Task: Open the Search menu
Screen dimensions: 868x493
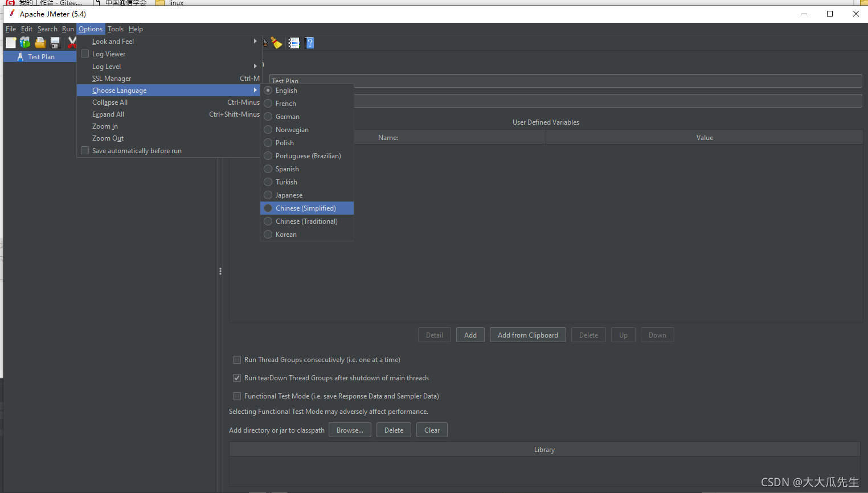Action: pyautogui.click(x=47, y=29)
